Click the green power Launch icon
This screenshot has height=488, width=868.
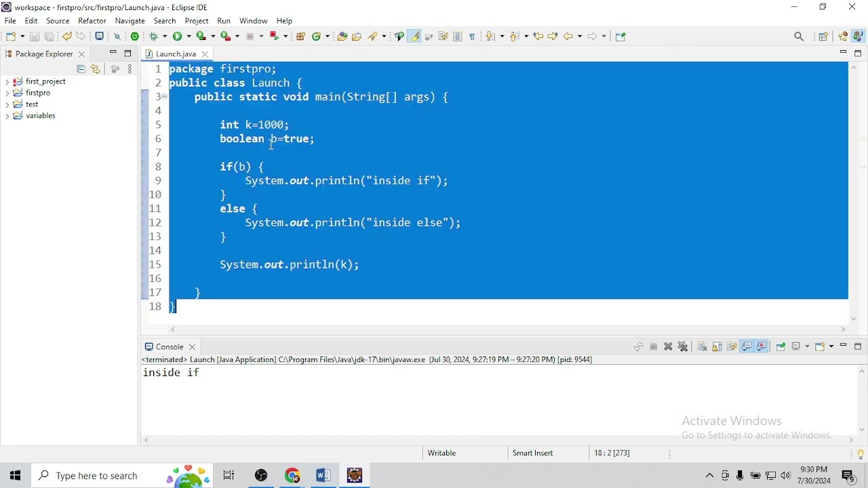[136, 37]
